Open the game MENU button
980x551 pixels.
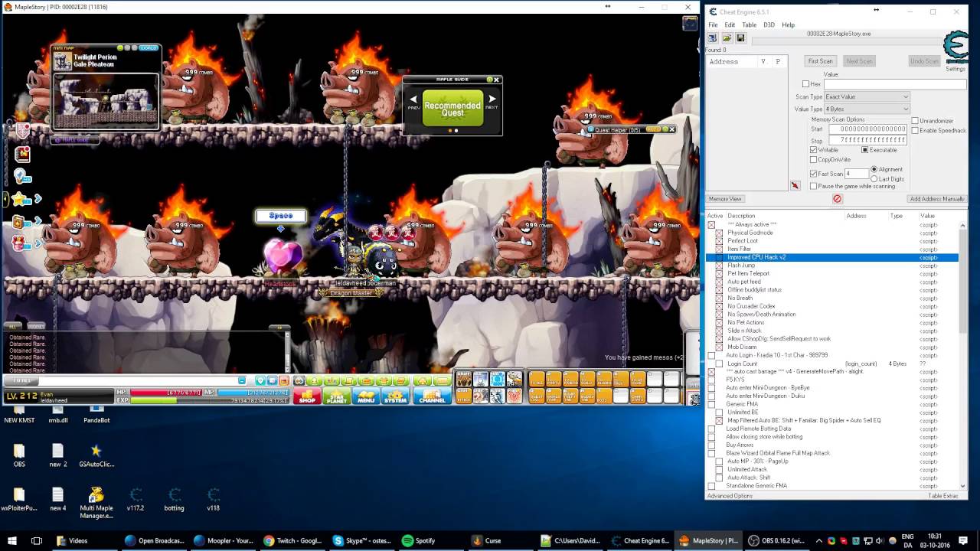(x=366, y=396)
